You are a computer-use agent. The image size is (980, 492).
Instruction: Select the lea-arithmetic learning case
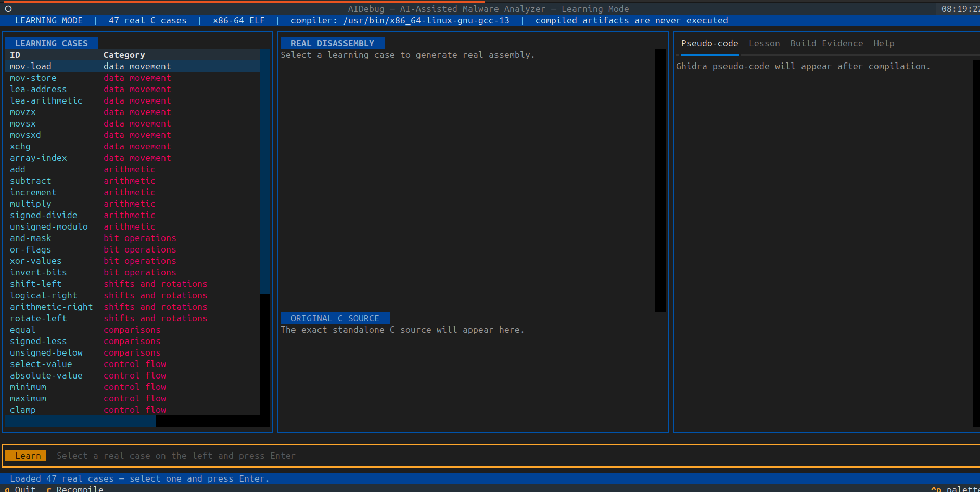[x=132, y=100]
